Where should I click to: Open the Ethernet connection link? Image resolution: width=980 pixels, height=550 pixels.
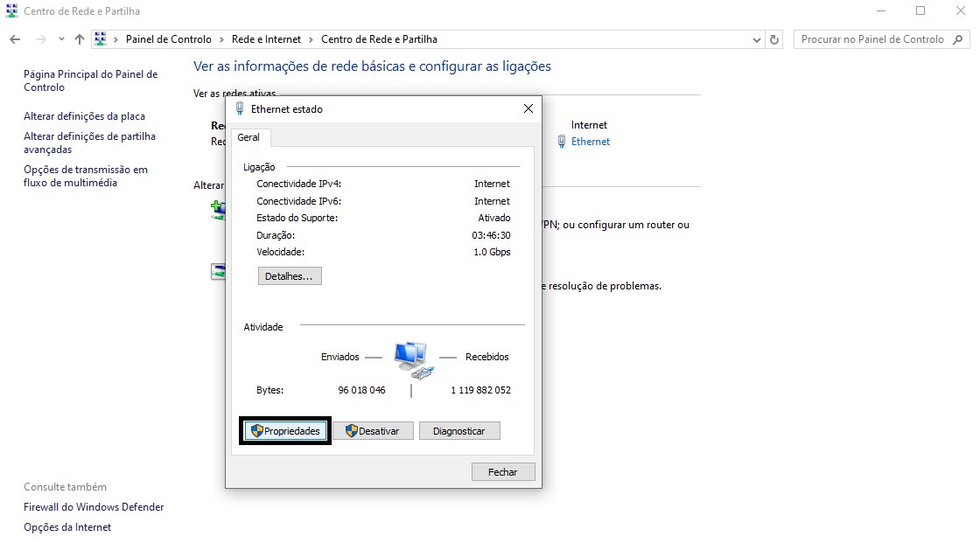[x=590, y=142]
